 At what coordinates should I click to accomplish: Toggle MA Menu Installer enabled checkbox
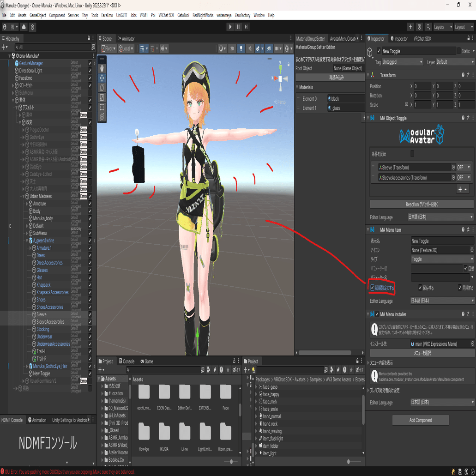[x=377, y=314]
